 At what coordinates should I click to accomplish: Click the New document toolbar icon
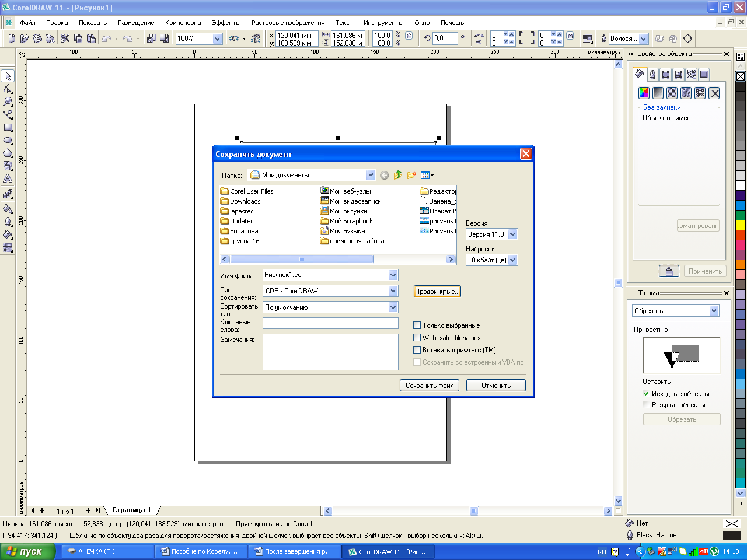click(x=12, y=38)
